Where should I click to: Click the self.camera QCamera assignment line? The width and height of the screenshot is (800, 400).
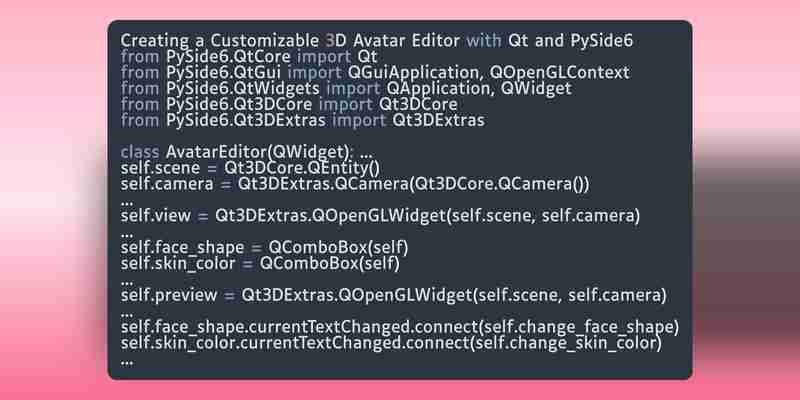[x=355, y=184]
